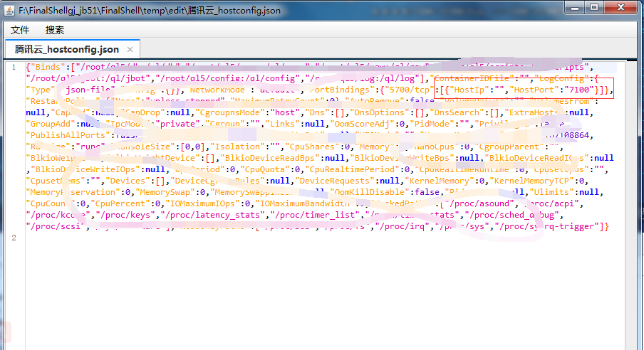Click the "ConsoleSize" key text

tap(143, 147)
